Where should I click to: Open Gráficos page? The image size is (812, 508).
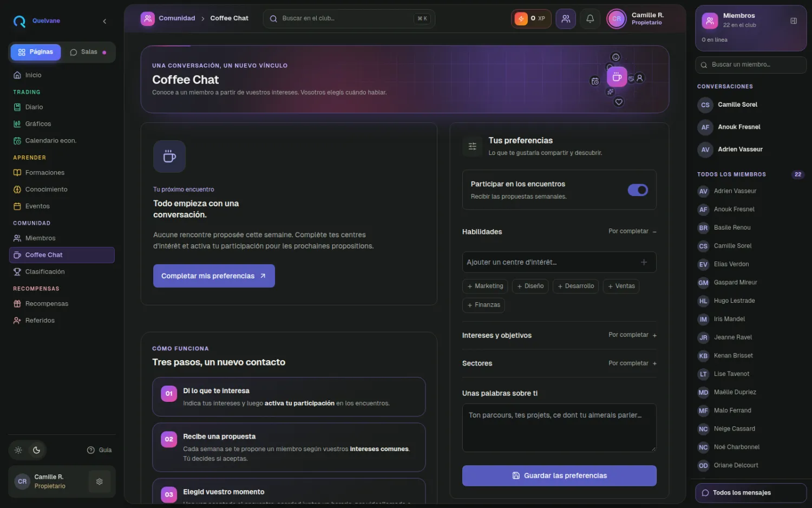62,124
